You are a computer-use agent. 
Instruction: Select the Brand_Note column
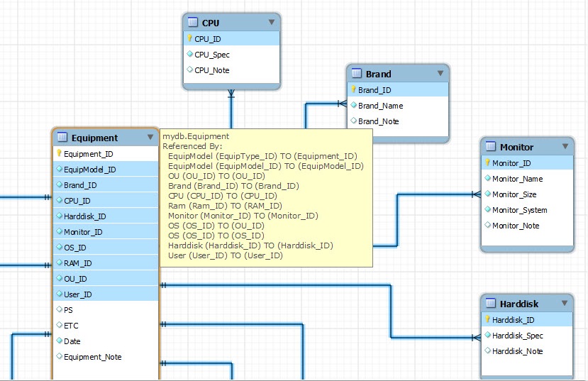pyautogui.click(x=398, y=121)
